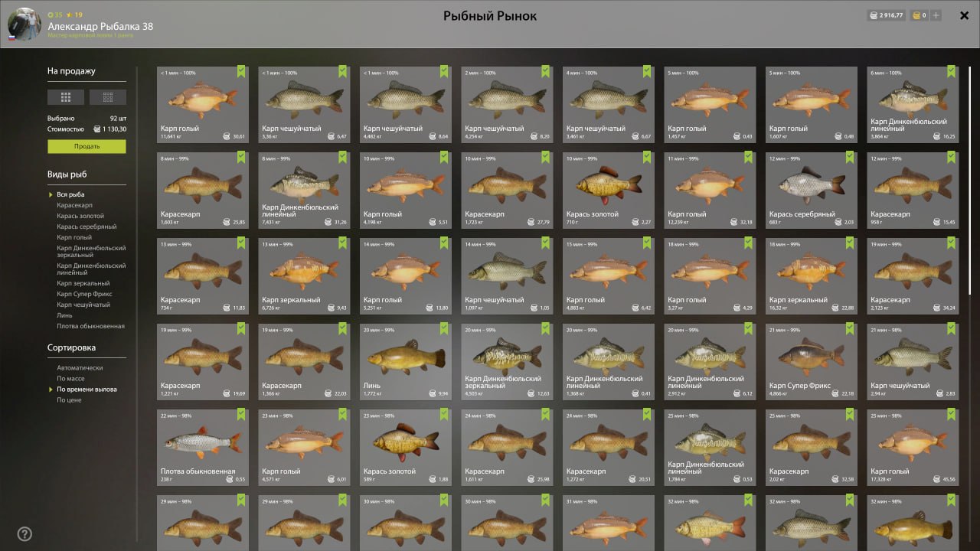Screen dimensions: 980x551
Task: Sort fish По цене
Action: 69,399
